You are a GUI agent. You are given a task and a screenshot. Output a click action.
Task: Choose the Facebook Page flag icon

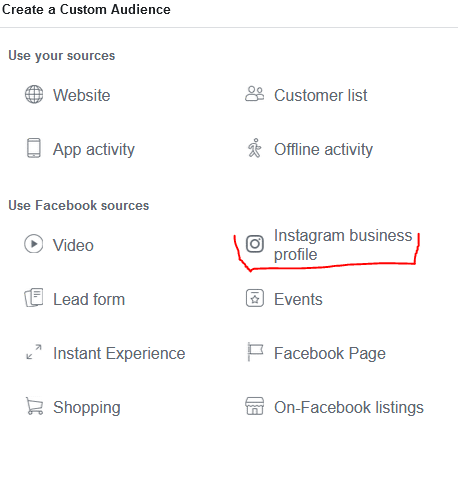[255, 352]
